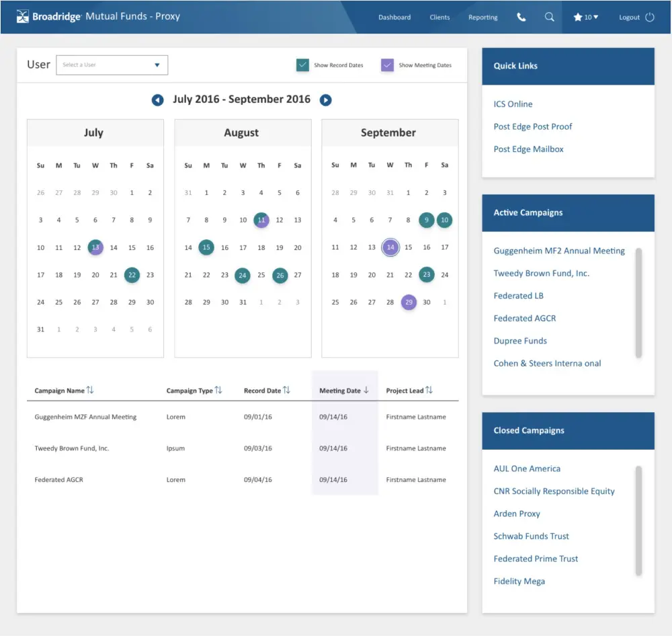Open search with the magnifier icon
This screenshot has width=672, height=636.
click(x=549, y=17)
